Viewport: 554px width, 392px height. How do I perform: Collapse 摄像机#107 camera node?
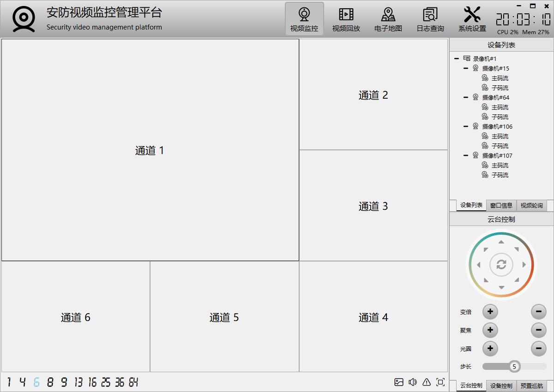click(x=466, y=155)
